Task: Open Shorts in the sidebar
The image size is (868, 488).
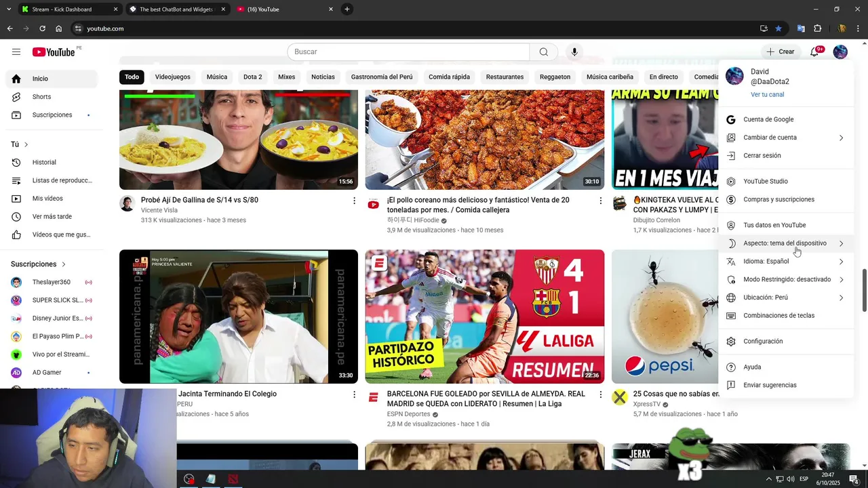Action: coord(52,97)
